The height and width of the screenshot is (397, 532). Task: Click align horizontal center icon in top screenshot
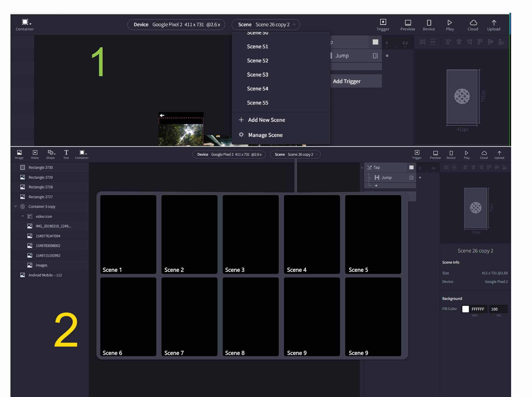point(459,42)
